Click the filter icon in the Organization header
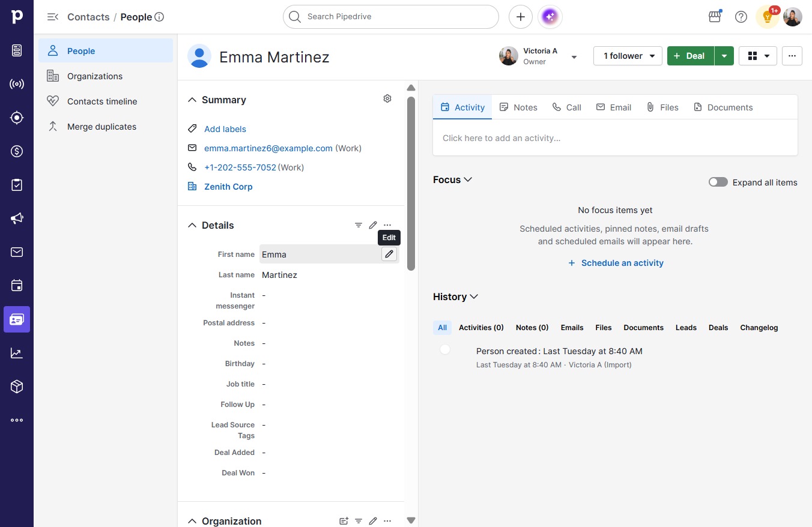 359,521
